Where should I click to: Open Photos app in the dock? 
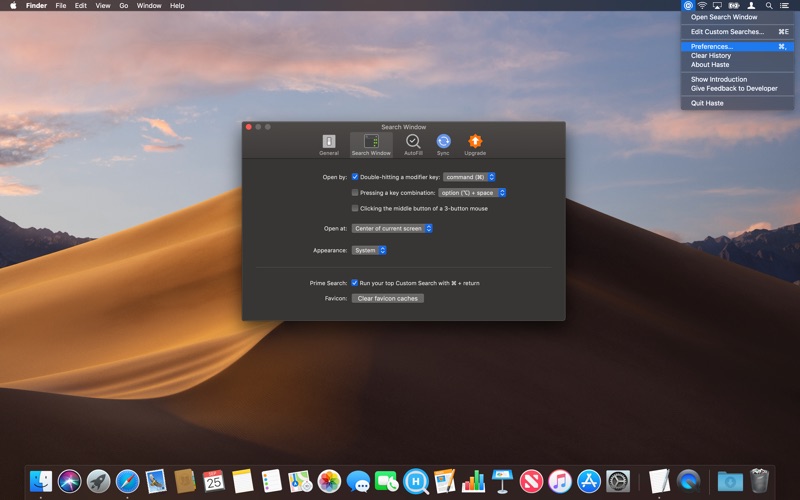(x=329, y=481)
